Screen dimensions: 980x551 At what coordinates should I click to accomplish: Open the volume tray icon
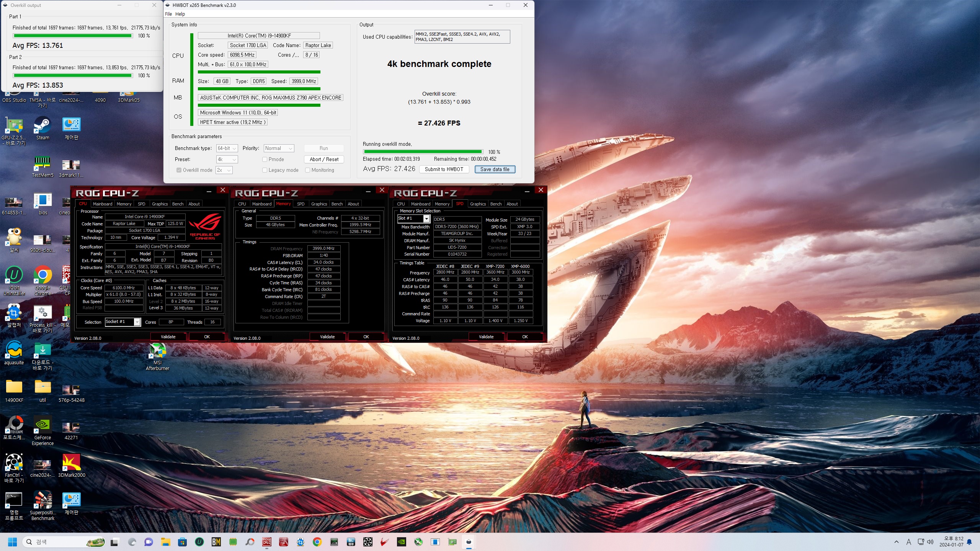point(930,542)
